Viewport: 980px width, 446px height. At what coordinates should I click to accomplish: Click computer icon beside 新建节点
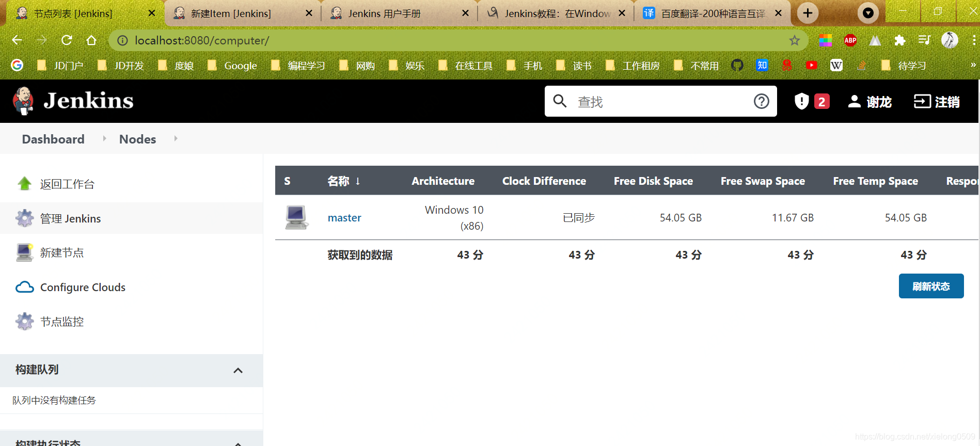[24, 252]
